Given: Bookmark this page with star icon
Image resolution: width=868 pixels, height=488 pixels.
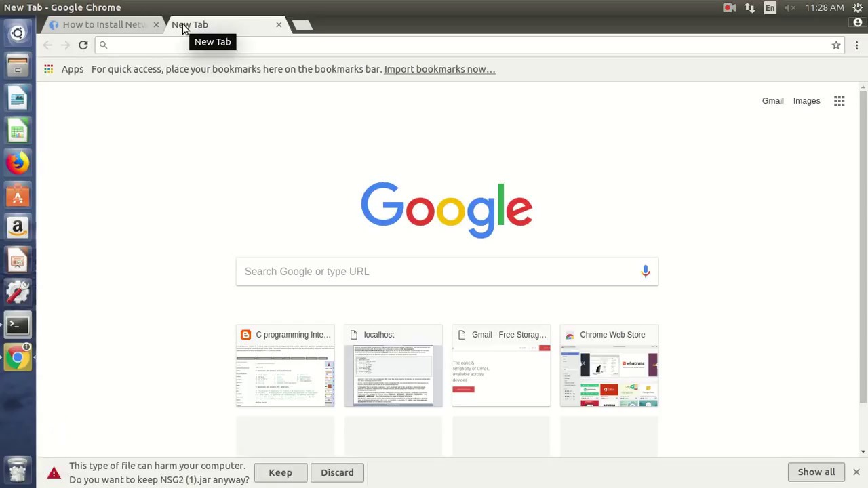Looking at the screenshot, I should [836, 45].
